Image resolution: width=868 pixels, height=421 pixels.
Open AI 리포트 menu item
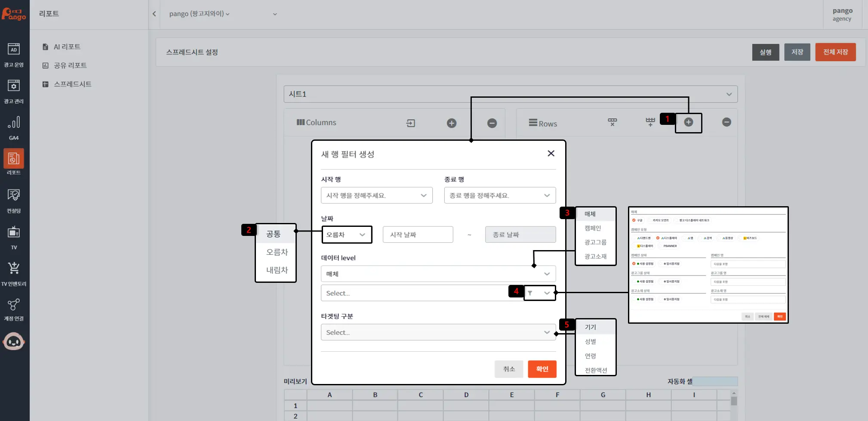(67, 47)
